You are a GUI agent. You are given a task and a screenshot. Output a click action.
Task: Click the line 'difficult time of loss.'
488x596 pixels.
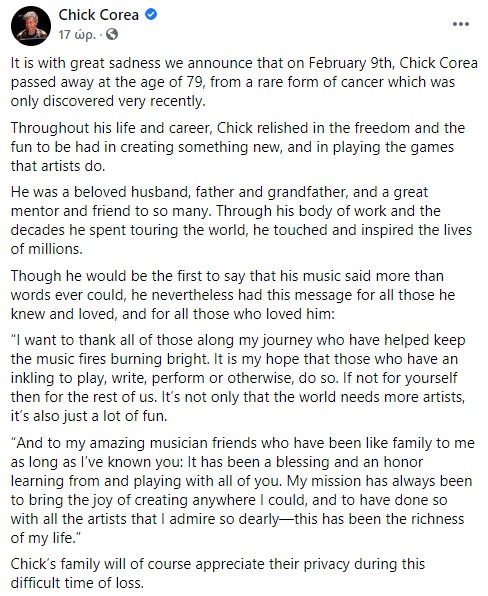click(77, 583)
